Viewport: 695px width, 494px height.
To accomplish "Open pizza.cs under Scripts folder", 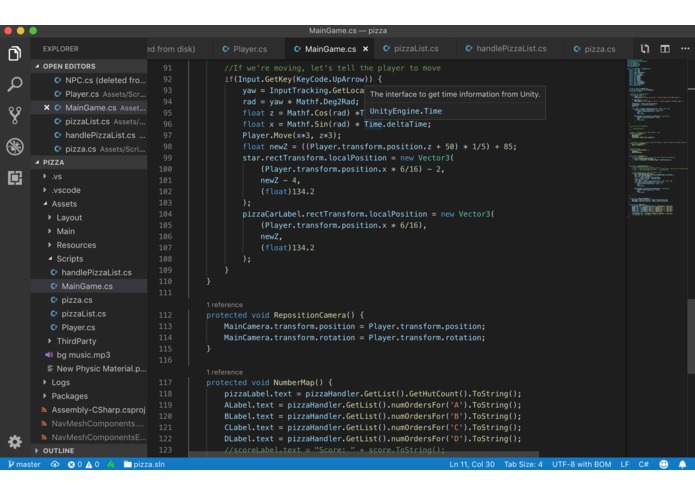I will 89,300.
